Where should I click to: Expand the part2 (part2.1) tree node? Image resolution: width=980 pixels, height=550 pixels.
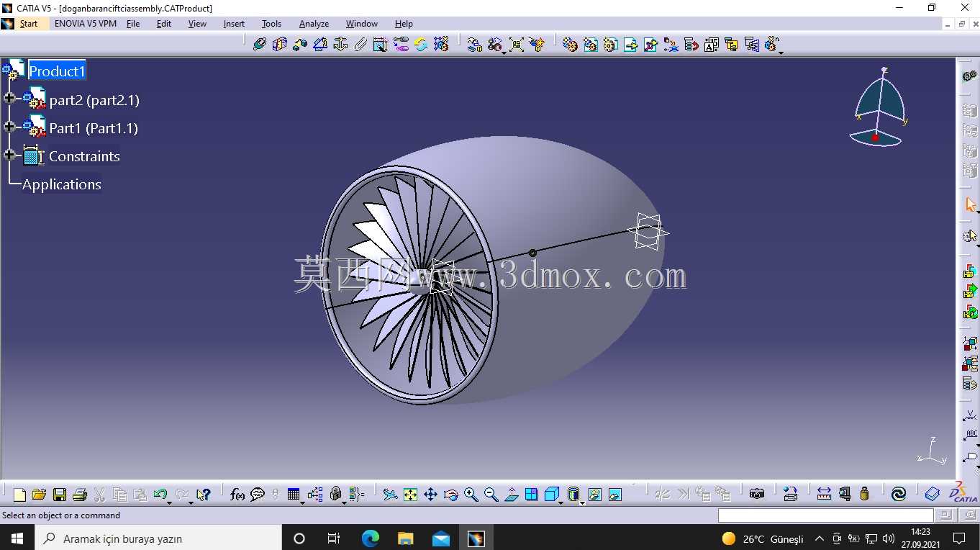[9, 98]
